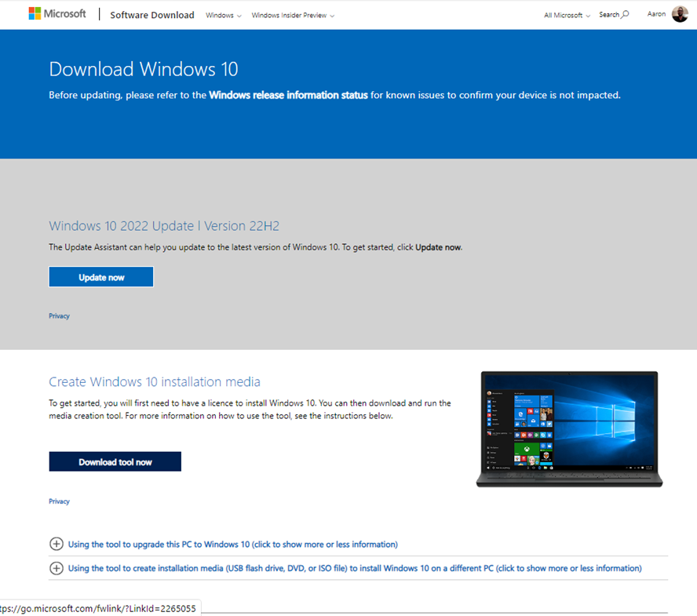Image resolution: width=697 pixels, height=616 pixels.
Task: Click Aaron's profile avatar picture
Action: (680, 14)
